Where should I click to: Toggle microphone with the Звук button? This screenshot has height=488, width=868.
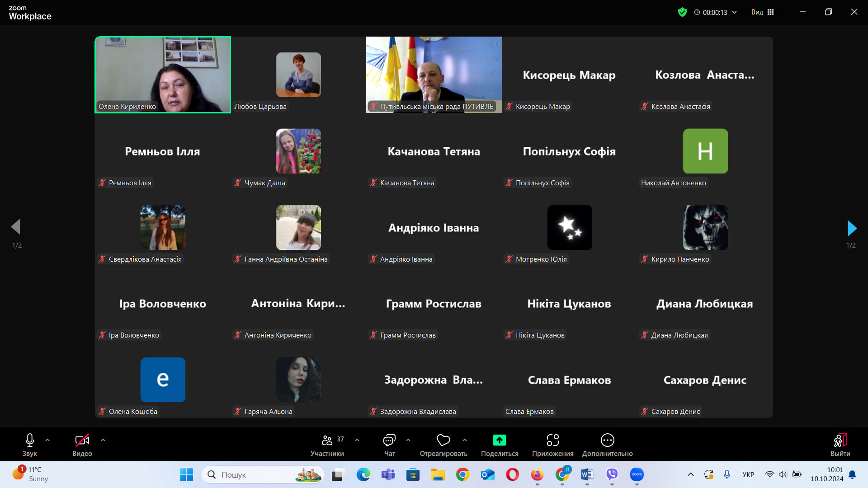tap(30, 440)
